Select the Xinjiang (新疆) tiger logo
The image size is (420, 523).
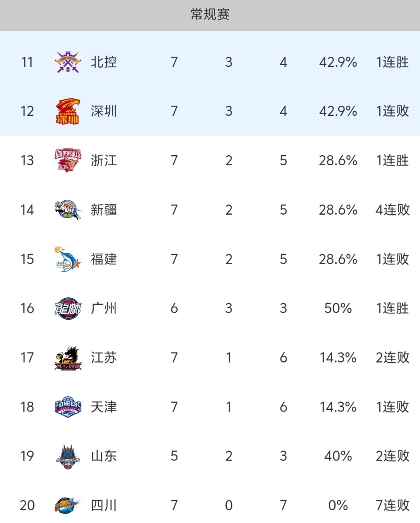coord(68,210)
